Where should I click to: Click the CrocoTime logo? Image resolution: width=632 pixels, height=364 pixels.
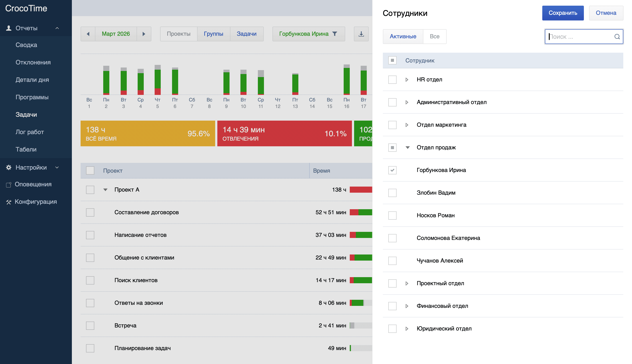pos(26,8)
